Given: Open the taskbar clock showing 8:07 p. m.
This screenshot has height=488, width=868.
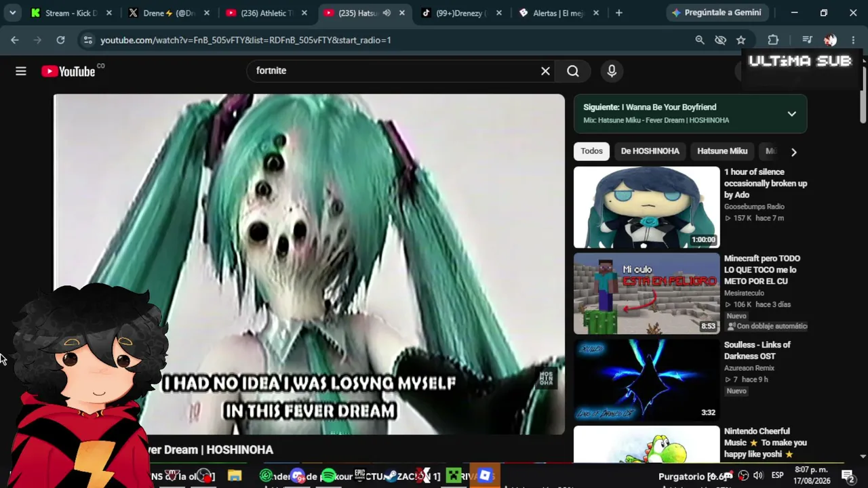Looking at the screenshot, I should click(812, 475).
